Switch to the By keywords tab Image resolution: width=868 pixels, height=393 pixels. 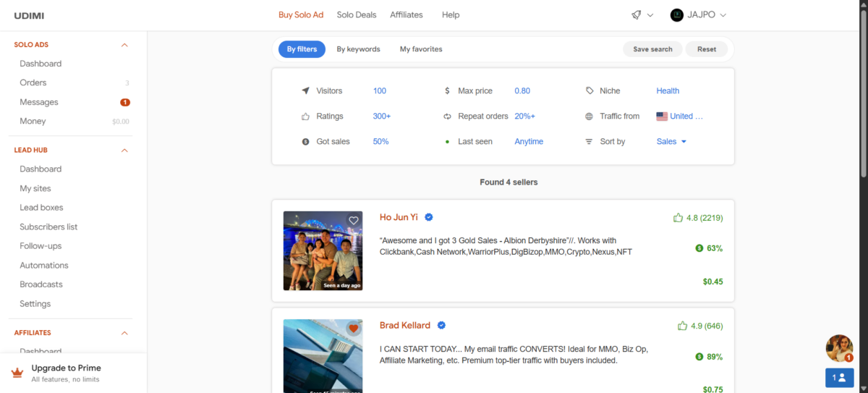click(x=358, y=49)
